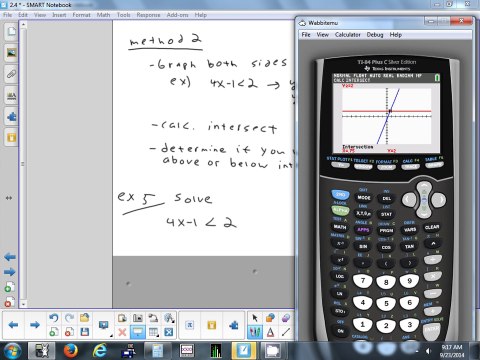Click the blue previous page arrow in left sidebar

[10, 257]
